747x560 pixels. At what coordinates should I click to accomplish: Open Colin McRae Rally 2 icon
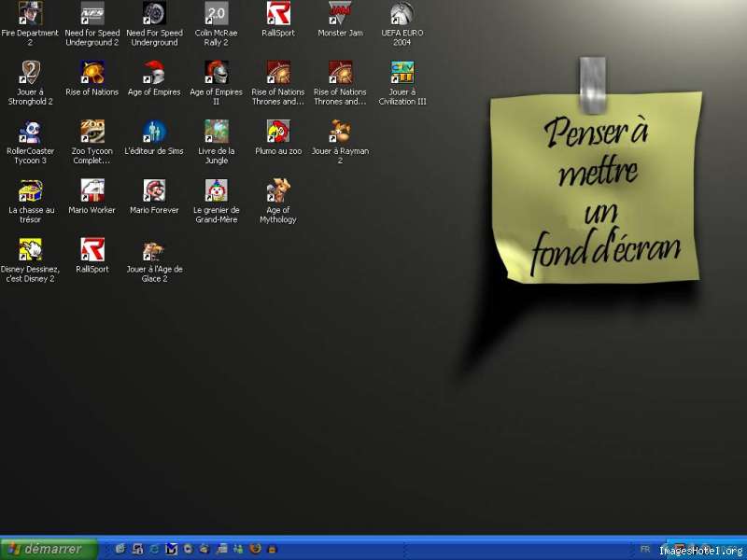coord(216,14)
